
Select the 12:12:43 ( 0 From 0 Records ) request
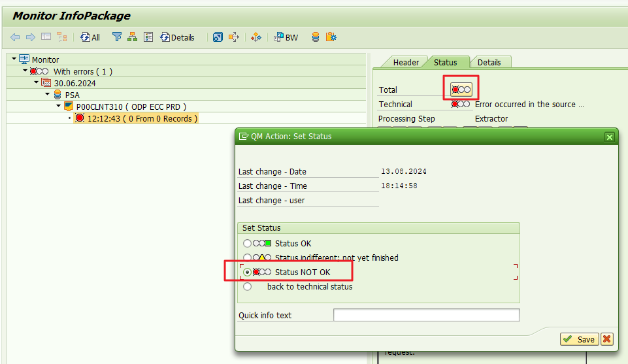point(142,118)
